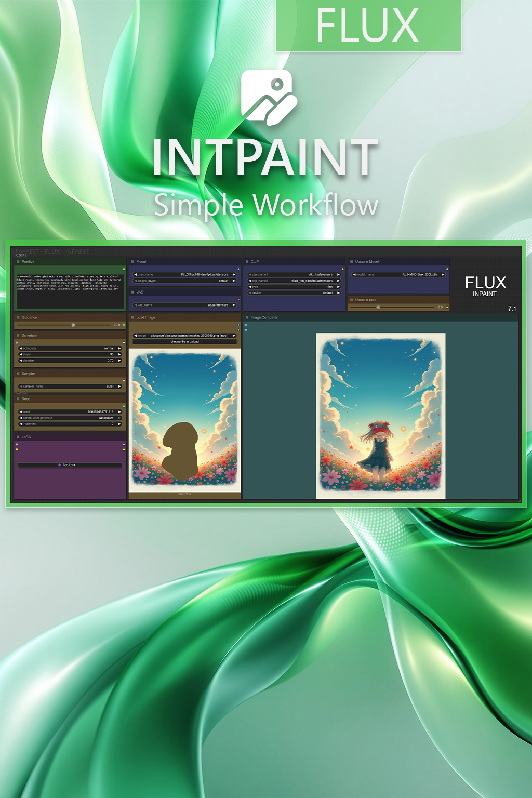Collapse the Model node header icon

132,262
